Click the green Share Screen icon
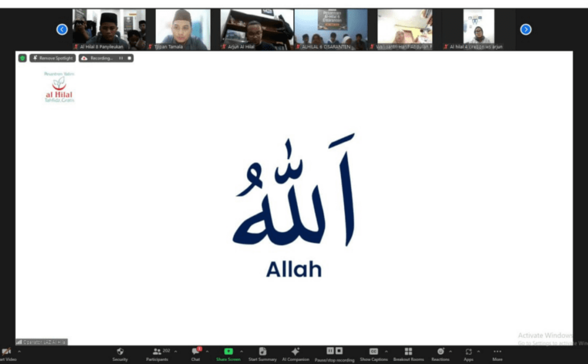588x364 pixels. pyautogui.click(x=228, y=351)
